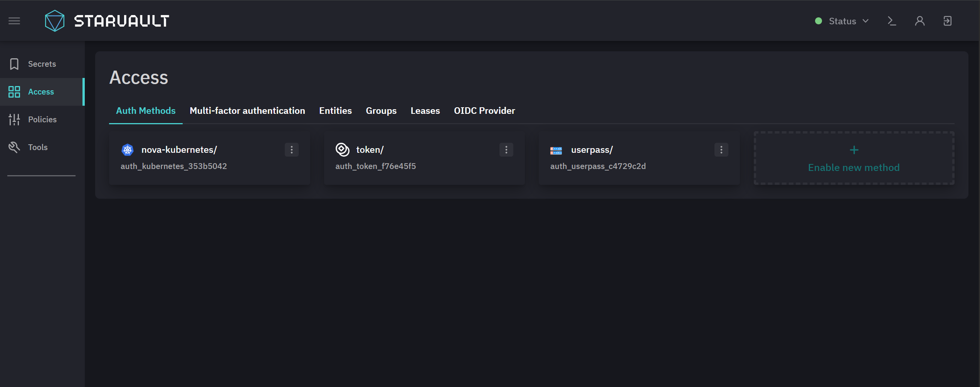Screen dimensions: 980x387
Task: Click the green status indicator dot
Action: click(x=819, y=21)
